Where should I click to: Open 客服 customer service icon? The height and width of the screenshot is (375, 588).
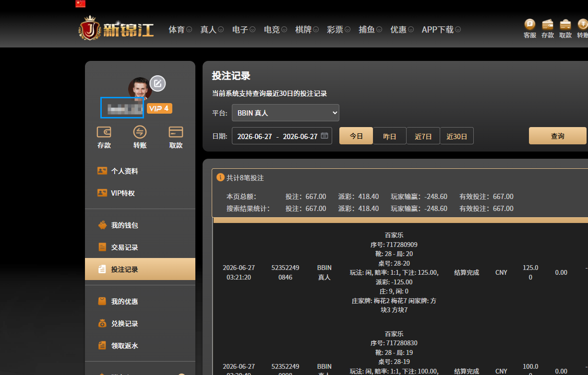(x=530, y=24)
